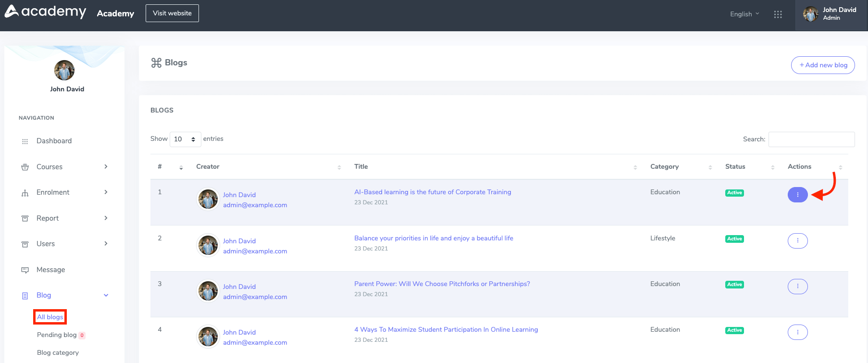Expand the Courses sidebar menu
The width and height of the screenshot is (868, 363).
click(65, 167)
